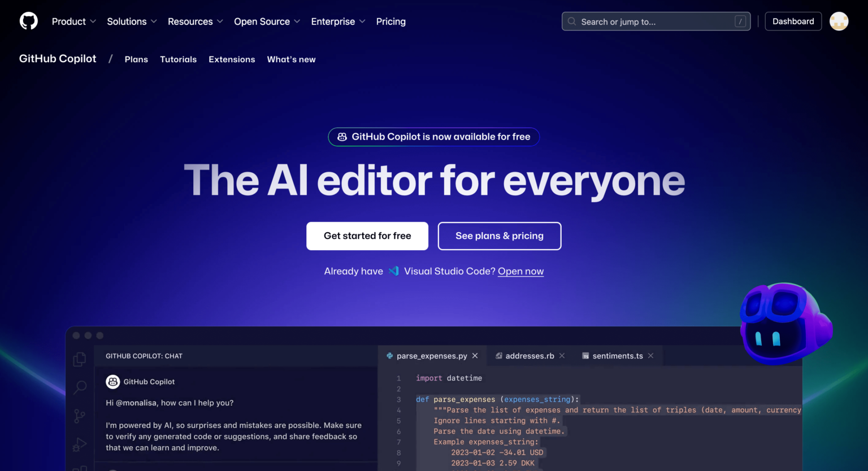Close the addresses.rb editor tab
The width and height of the screenshot is (868, 471).
(x=562, y=356)
